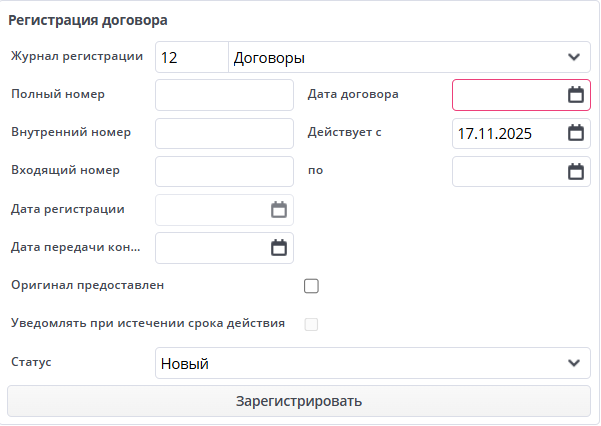Check the Оригинал предоставлен checkbox
This screenshot has width=601, height=426.
pos(311,286)
